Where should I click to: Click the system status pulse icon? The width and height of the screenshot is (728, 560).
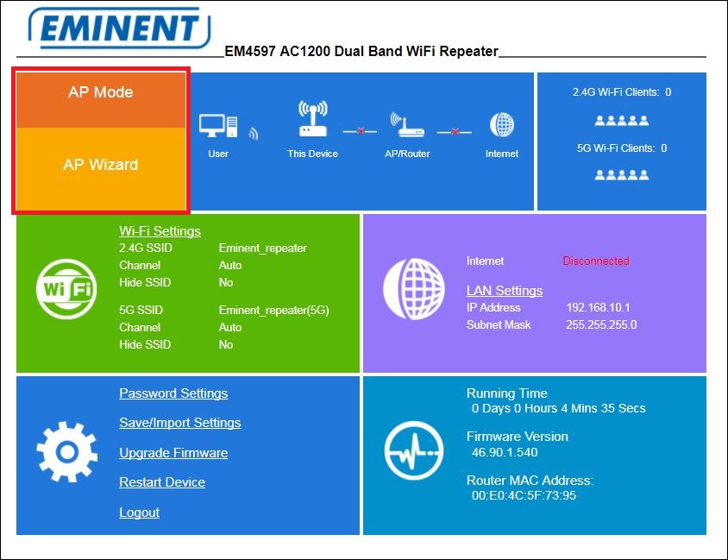tap(414, 450)
